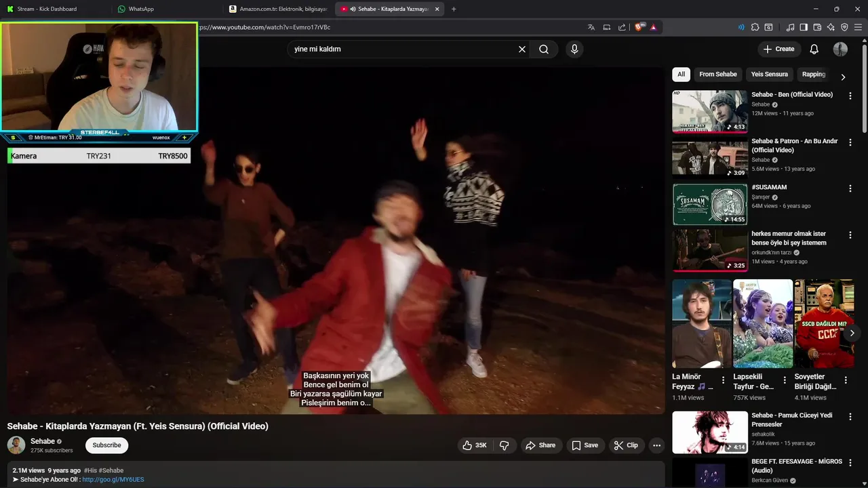Click the Brave Rewards triangle icon
Image resolution: width=868 pixels, height=488 pixels.
tap(653, 27)
